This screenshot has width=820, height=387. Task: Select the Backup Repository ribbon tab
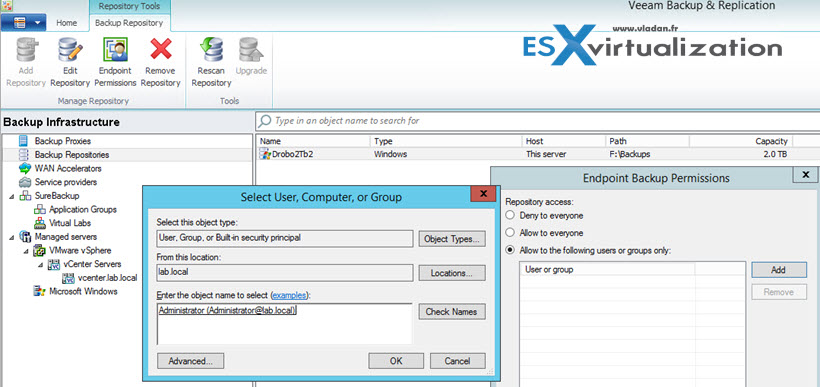pyautogui.click(x=129, y=23)
